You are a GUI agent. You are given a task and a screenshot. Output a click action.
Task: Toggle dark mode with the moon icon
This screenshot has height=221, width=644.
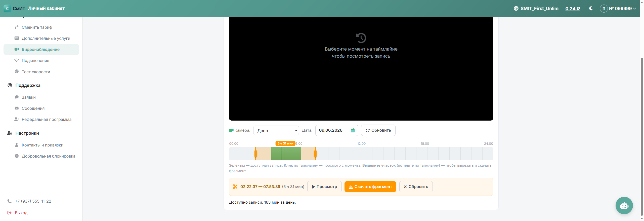point(591,8)
